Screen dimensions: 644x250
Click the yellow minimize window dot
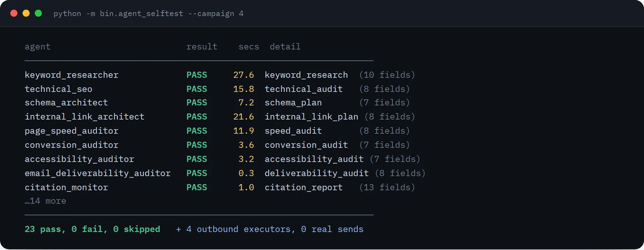point(26,13)
